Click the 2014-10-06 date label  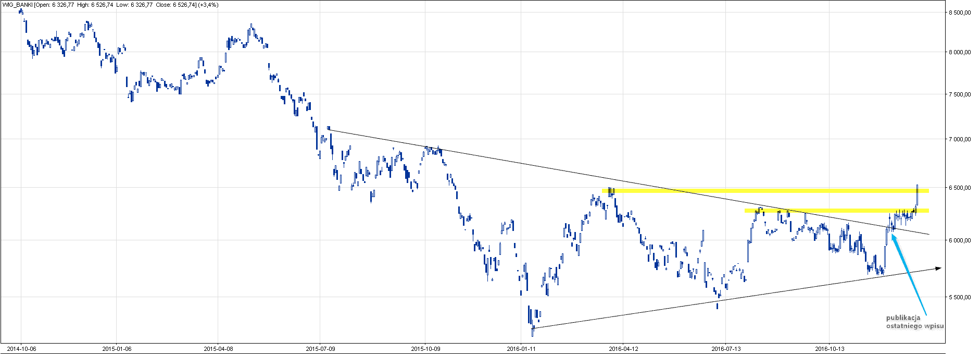[21, 349]
